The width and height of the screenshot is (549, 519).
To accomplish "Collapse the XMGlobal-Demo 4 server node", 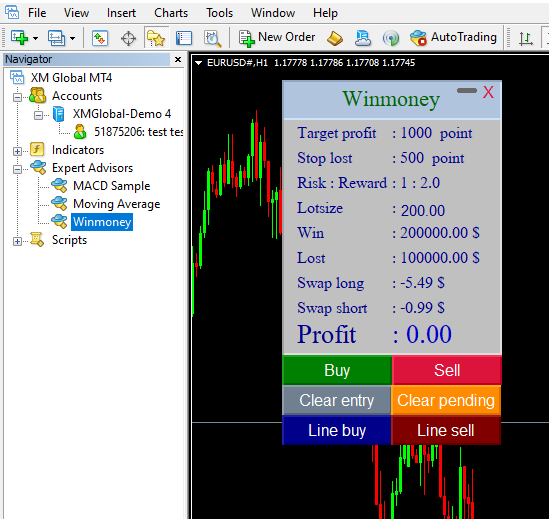I will click(x=39, y=115).
